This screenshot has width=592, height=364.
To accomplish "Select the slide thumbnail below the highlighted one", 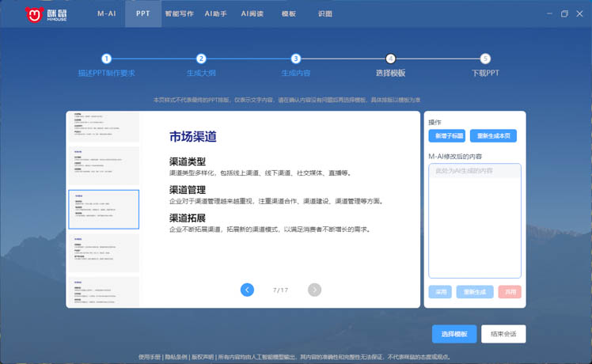I will pos(104,253).
